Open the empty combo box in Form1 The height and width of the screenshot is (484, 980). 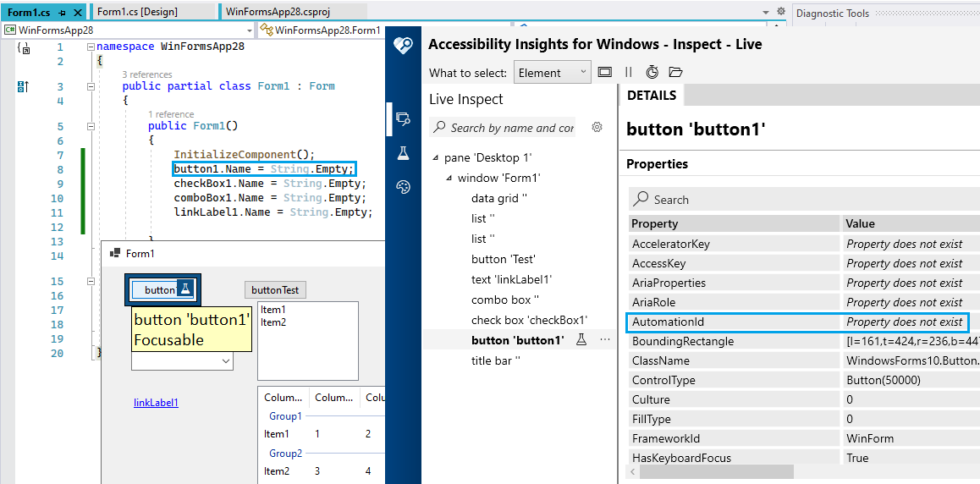point(182,361)
